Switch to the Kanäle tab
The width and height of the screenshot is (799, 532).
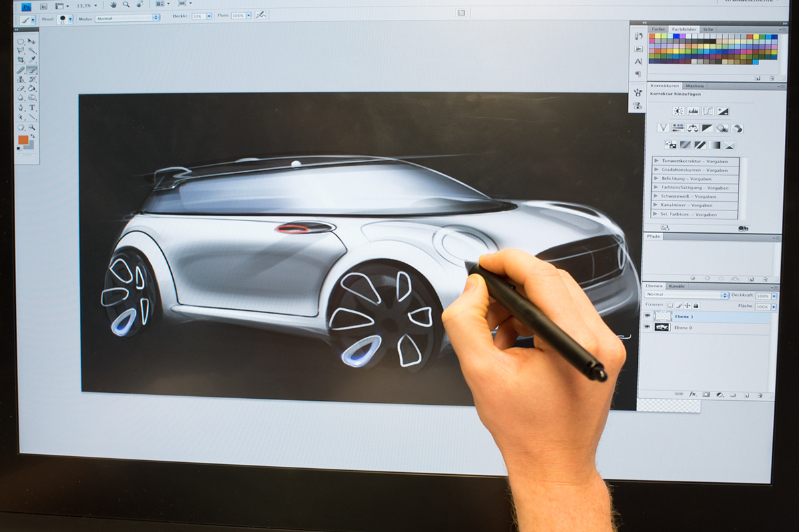coord(676,286)
